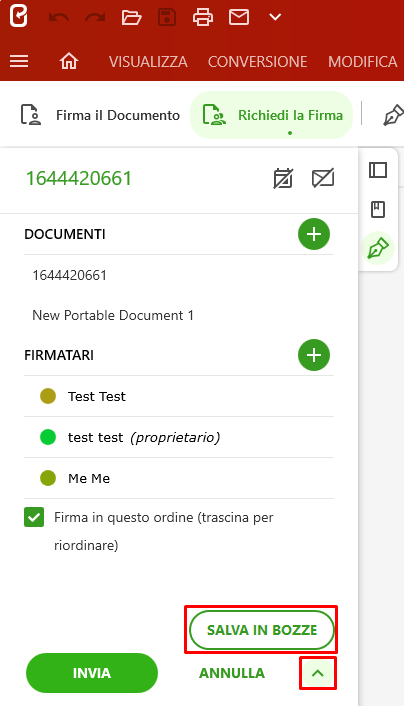Switch to the CONVERSIONE tab

(258, 61)
